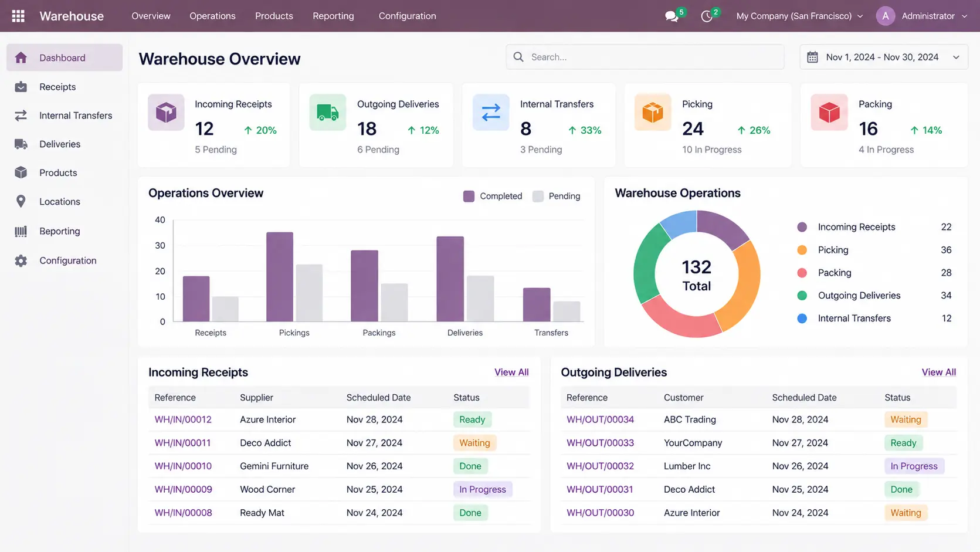Open the Products menu in top bar

[x=274, y=16]
